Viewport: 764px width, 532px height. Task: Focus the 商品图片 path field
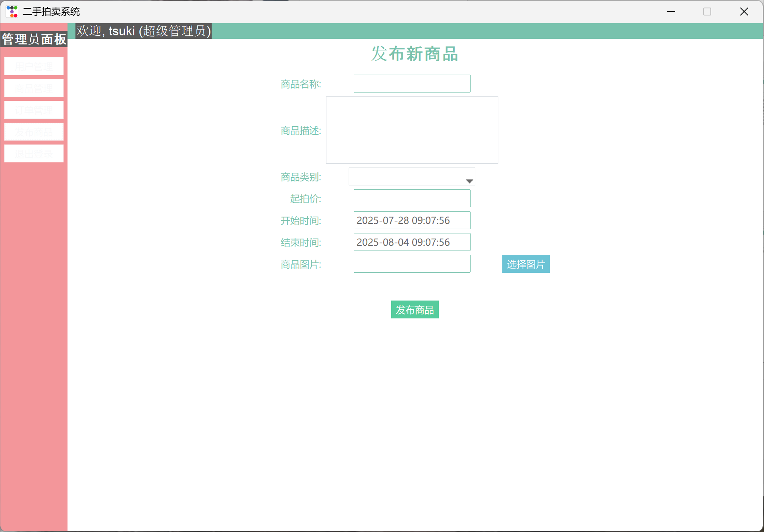(x=412, y=264)
